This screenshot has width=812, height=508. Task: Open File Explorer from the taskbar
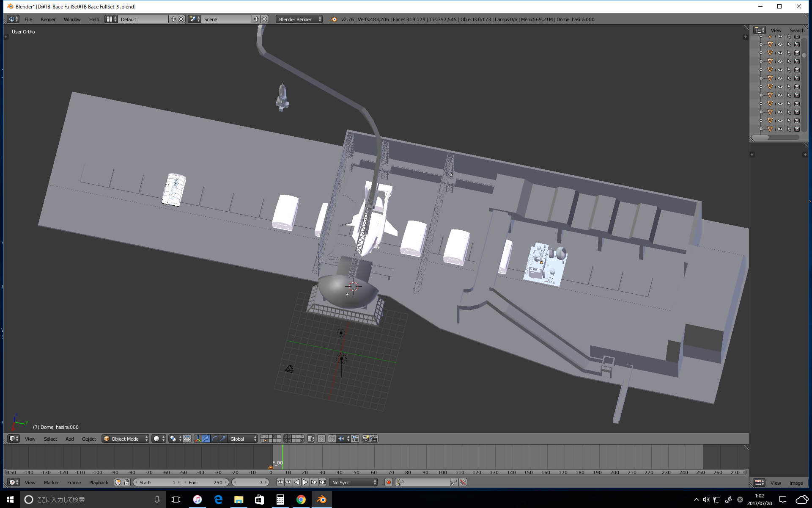tap(239, 500)
